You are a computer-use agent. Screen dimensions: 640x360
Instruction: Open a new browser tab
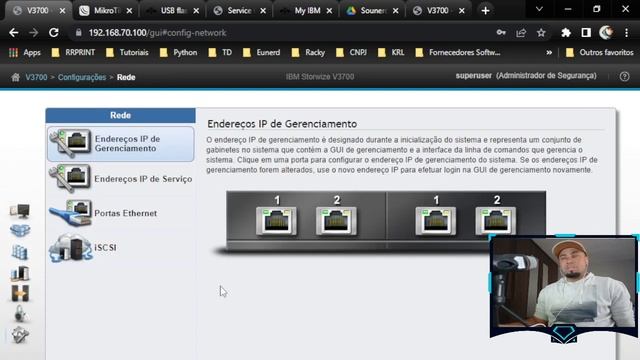click(485, 11)
